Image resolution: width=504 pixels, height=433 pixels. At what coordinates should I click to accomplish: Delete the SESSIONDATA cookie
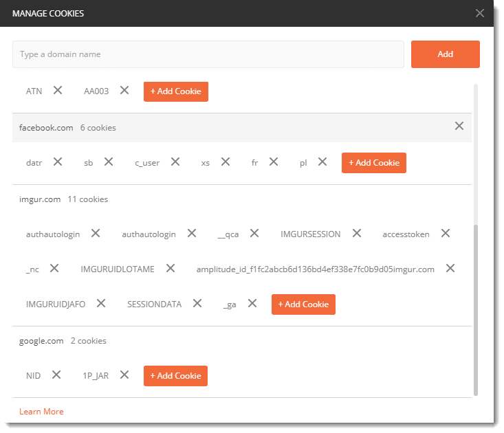click(x=197, y=303)
